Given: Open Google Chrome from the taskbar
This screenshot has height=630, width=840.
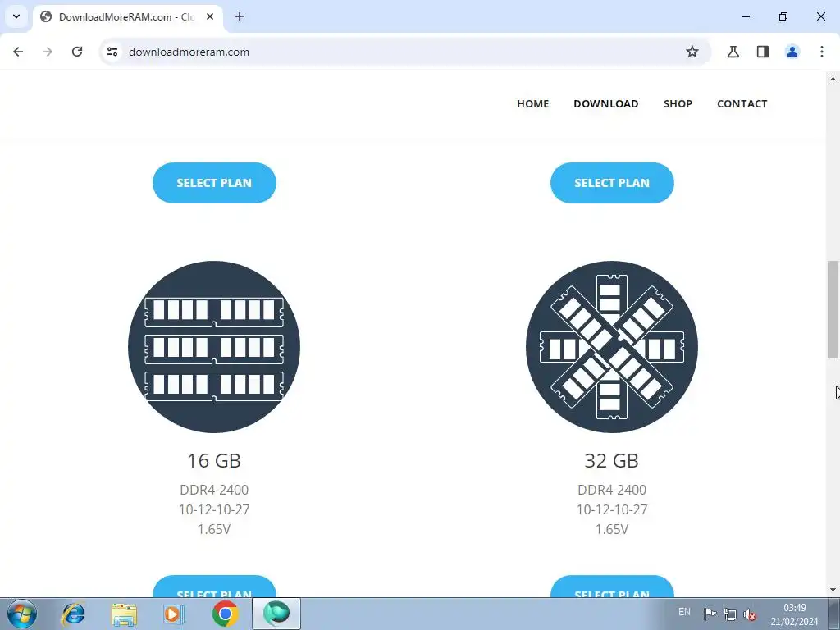Looking at the screenshot, I should [225, 614].
